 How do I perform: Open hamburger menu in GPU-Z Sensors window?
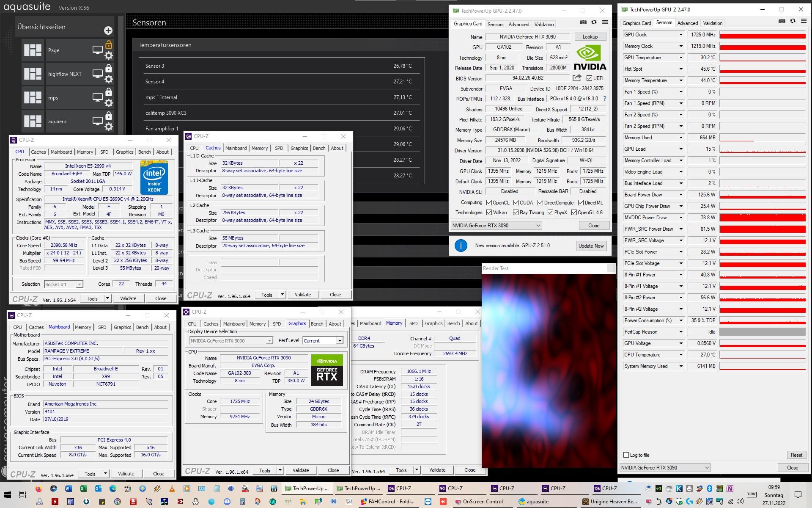pyautogui.click(x=803, y=21)
